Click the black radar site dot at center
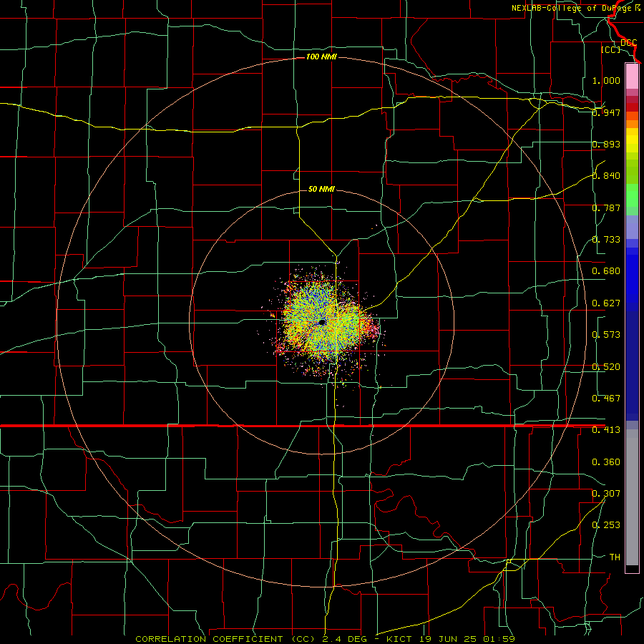This screenshot has height=644, width=644. tap(322, 323)
